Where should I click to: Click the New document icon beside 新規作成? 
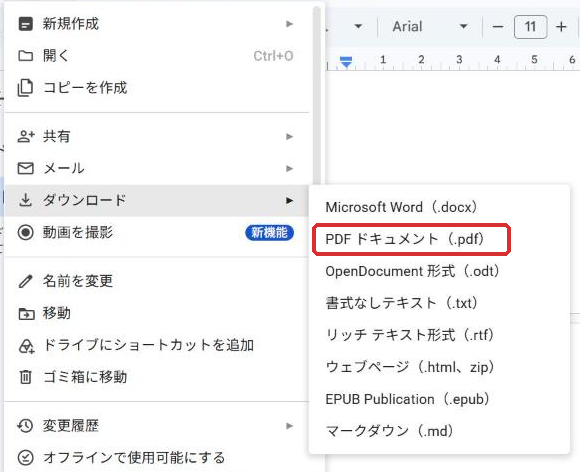point(26,24)
